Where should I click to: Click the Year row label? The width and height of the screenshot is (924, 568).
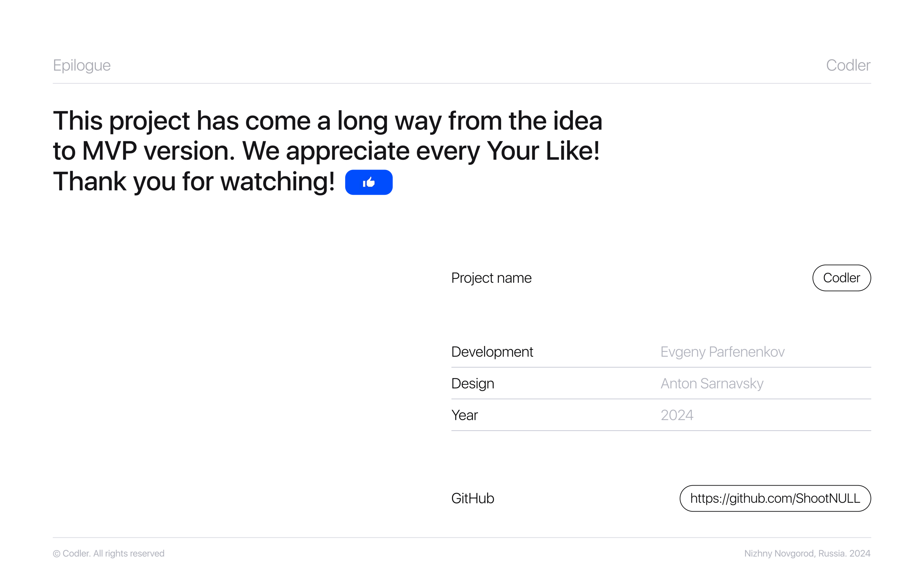(x=464, y=415)
